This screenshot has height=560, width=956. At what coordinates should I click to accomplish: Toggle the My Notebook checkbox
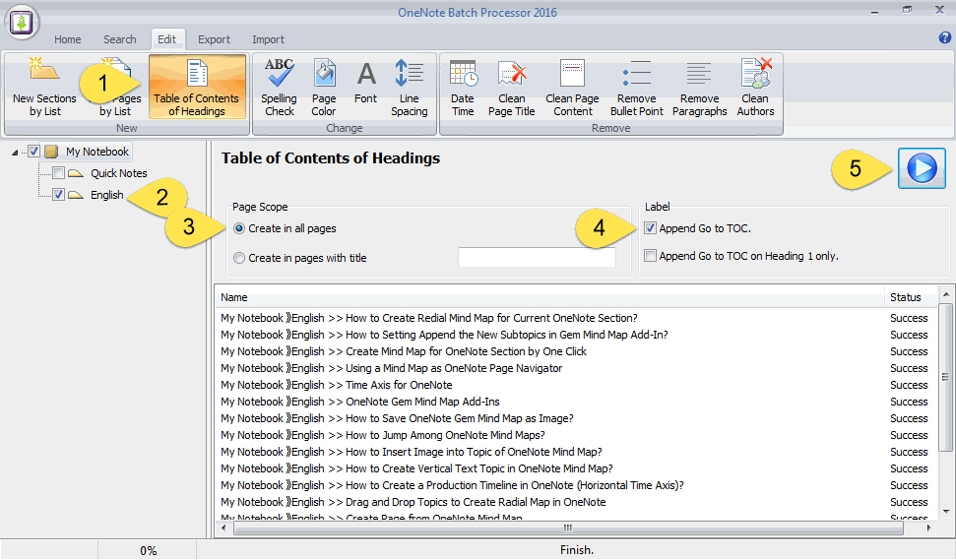[34, 152]
